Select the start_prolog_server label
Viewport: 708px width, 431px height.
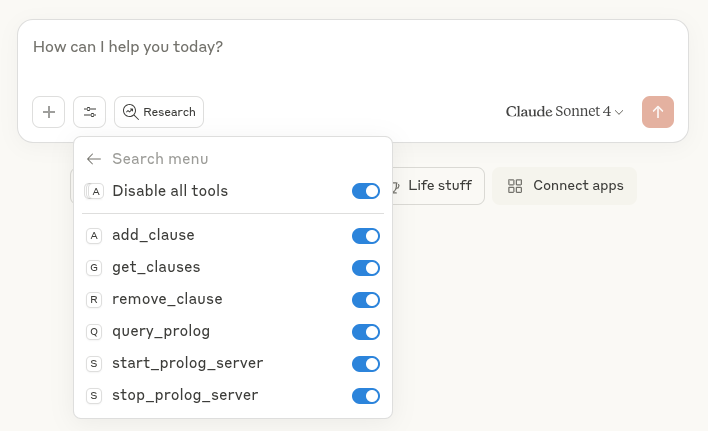pyautogui.click(x=187, y=364)
